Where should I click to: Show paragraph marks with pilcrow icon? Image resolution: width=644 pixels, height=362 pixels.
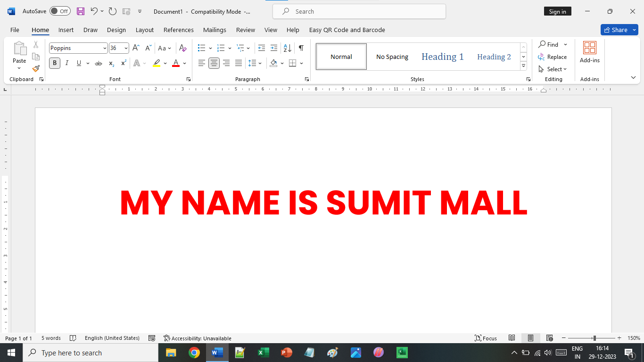301,48
